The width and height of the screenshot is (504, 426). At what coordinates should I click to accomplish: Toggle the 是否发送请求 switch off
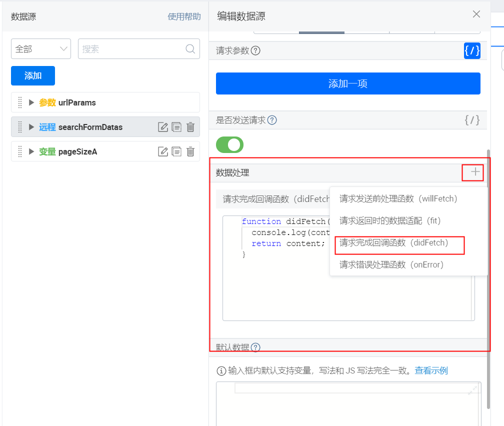point(229,144)
